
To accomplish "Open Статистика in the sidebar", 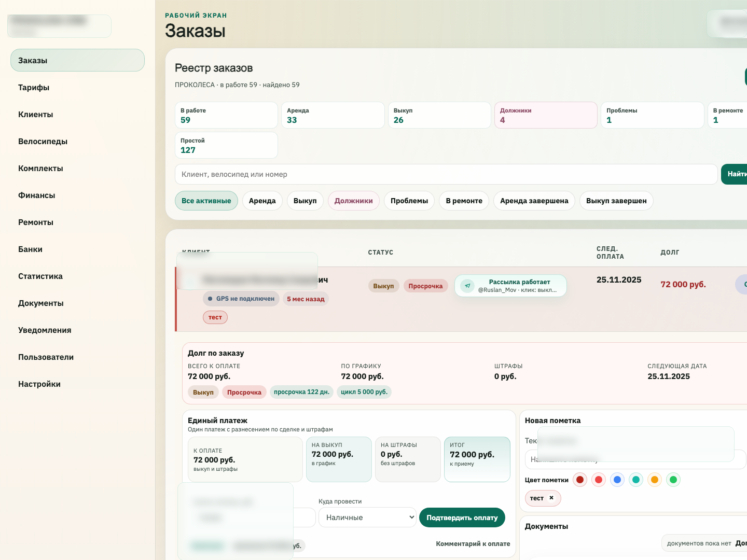I will [x=77, y=276].
